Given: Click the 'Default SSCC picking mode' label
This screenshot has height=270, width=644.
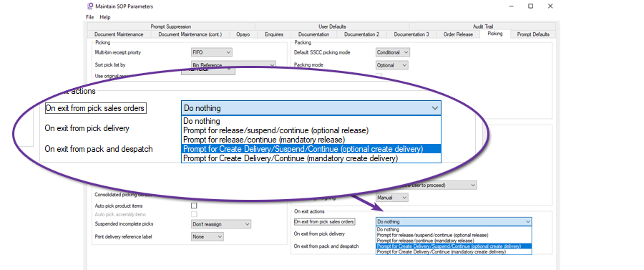Looking at the screenshot, I should coord(322,52).
